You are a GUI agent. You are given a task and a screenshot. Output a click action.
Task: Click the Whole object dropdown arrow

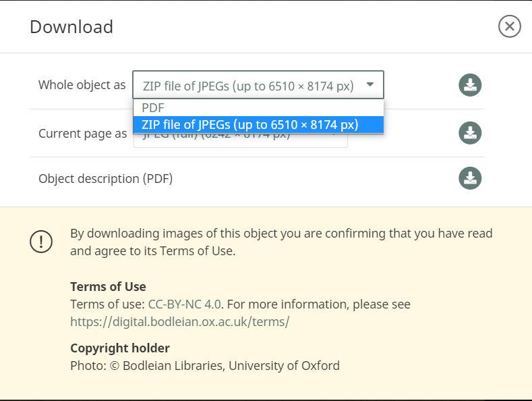(370, 85)
